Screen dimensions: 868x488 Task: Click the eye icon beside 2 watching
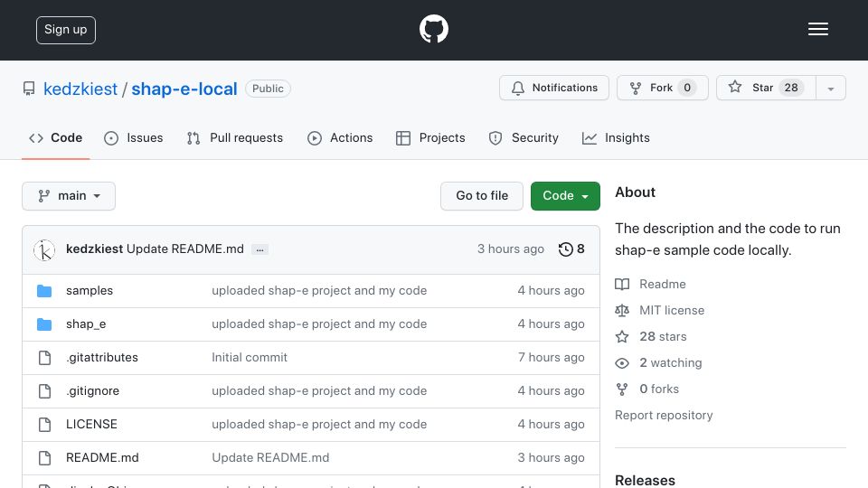pos(622,363)
